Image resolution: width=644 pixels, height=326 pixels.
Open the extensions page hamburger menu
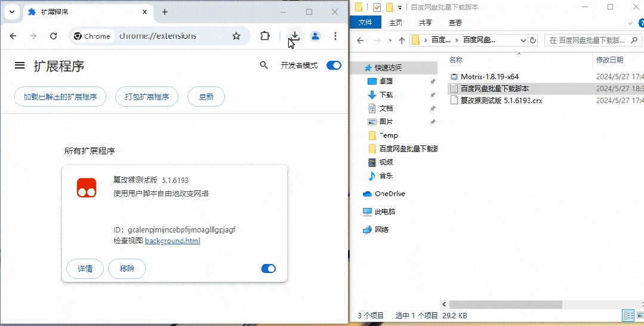pyautogui.click(x=20, y=65)
